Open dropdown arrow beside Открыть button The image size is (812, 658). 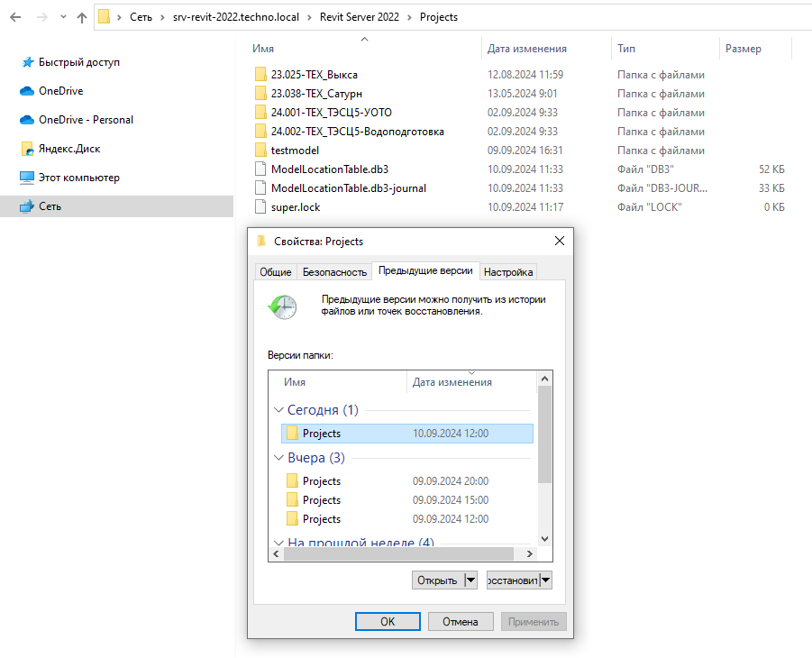pyautogui.click(x=470, y=580)
